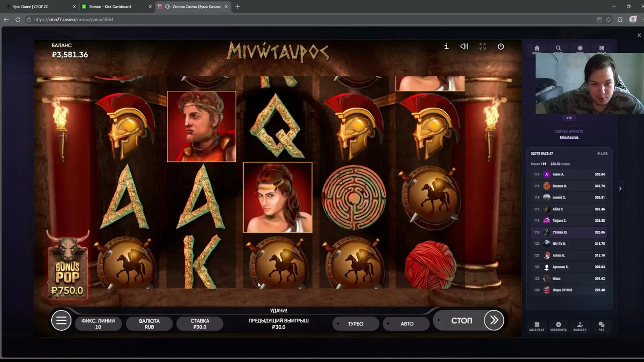Click the red yarn ball symbol
This screenshot has width=644, height=362.
pyautogui.click(x=430, y=265)
